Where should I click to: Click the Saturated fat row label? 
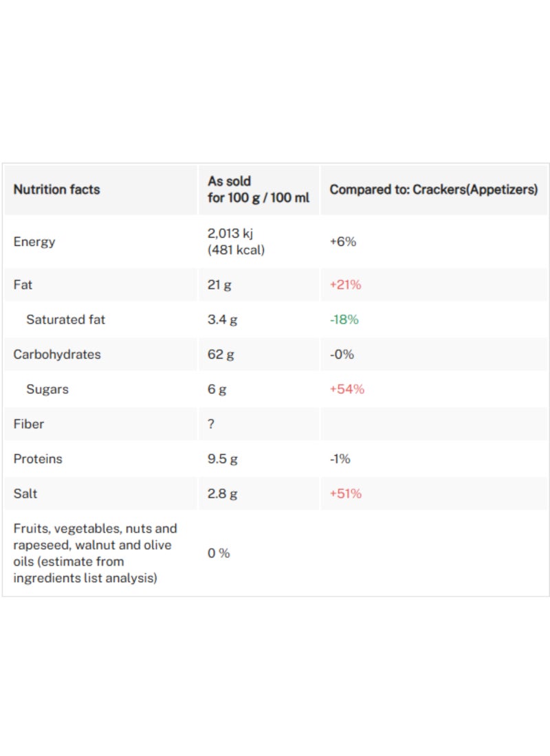(x=65, y=320)
